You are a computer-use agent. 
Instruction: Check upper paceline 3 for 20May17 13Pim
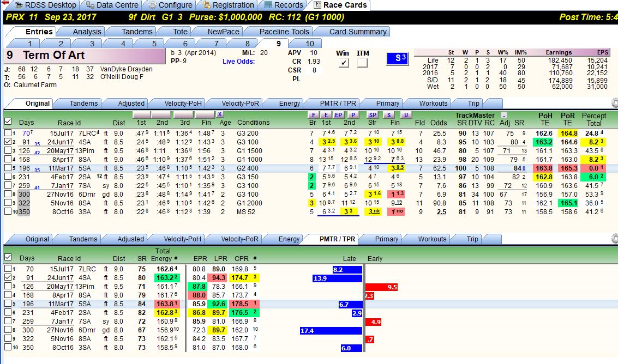click(x=8, y=150)
